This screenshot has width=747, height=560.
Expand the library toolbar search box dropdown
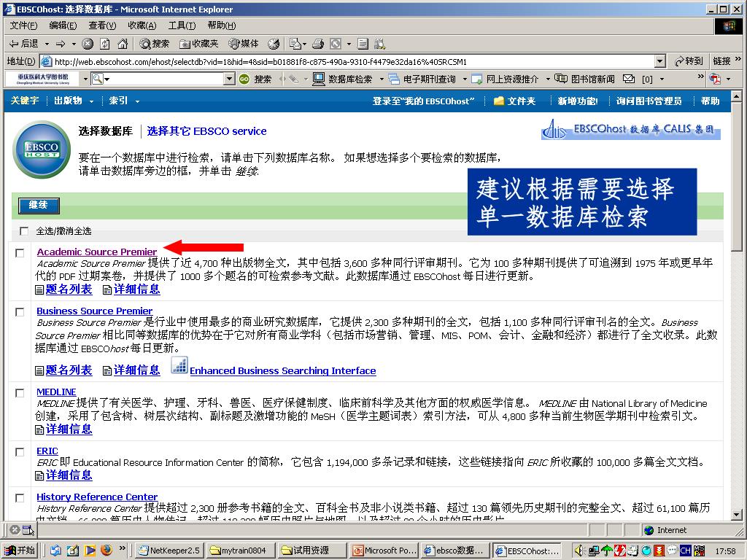229,79
